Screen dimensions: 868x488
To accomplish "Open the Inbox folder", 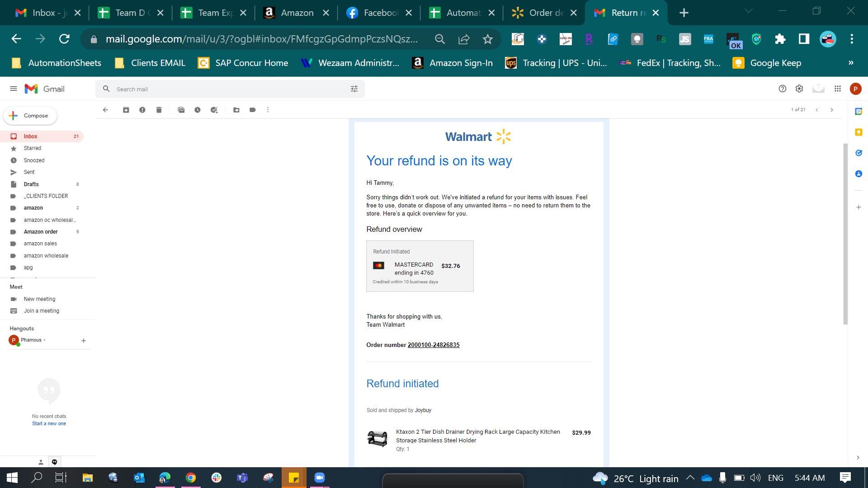I will tap(42, 136).
